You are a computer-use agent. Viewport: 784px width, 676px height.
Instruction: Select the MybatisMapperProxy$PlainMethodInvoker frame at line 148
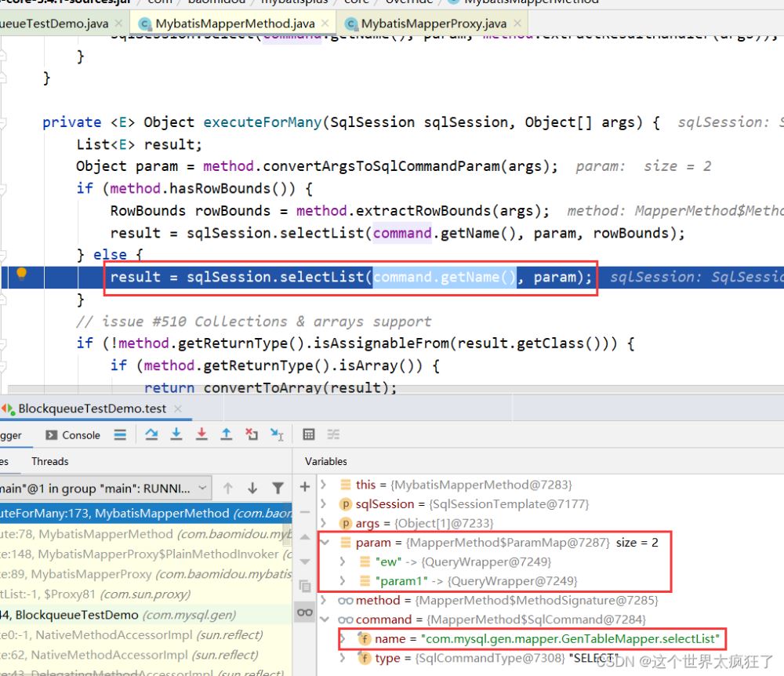coord(146,554)
